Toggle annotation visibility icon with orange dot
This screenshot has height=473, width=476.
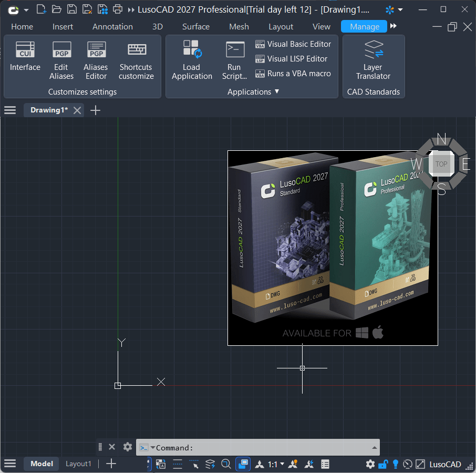coord(293,464)
